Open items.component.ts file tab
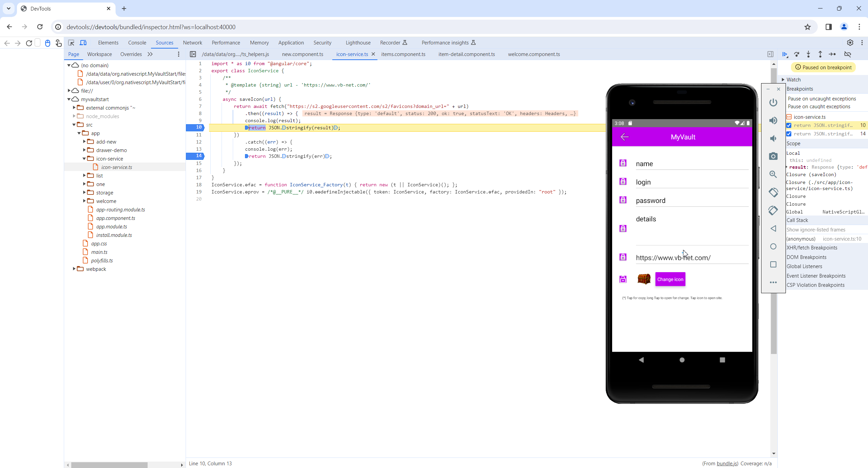Viewport: 868px width, 468px height. pos(403,54)
